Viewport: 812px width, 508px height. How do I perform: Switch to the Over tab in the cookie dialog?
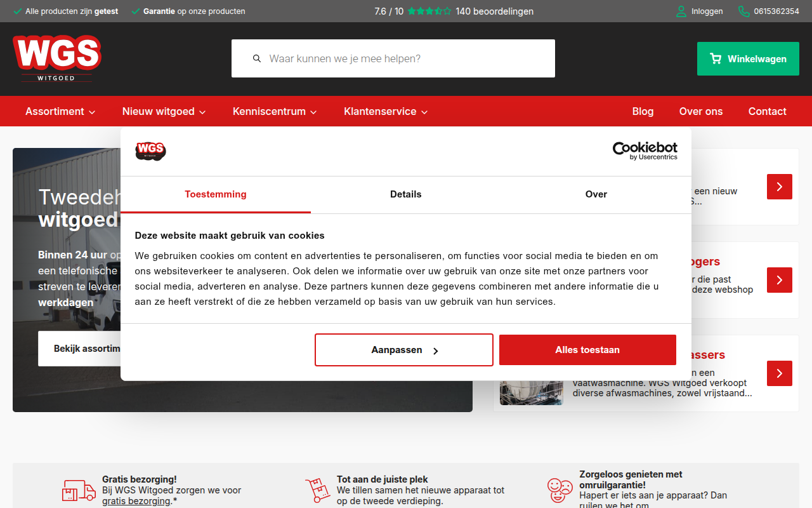point(596,194)
